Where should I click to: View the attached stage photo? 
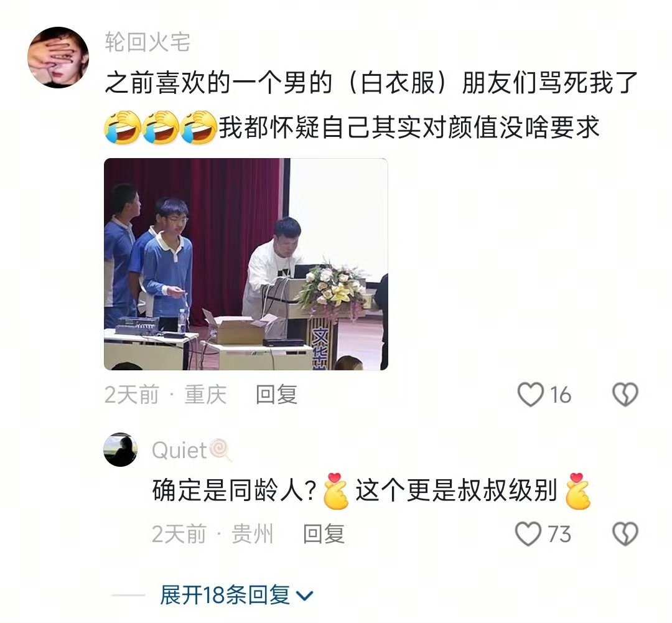(246, 264)
